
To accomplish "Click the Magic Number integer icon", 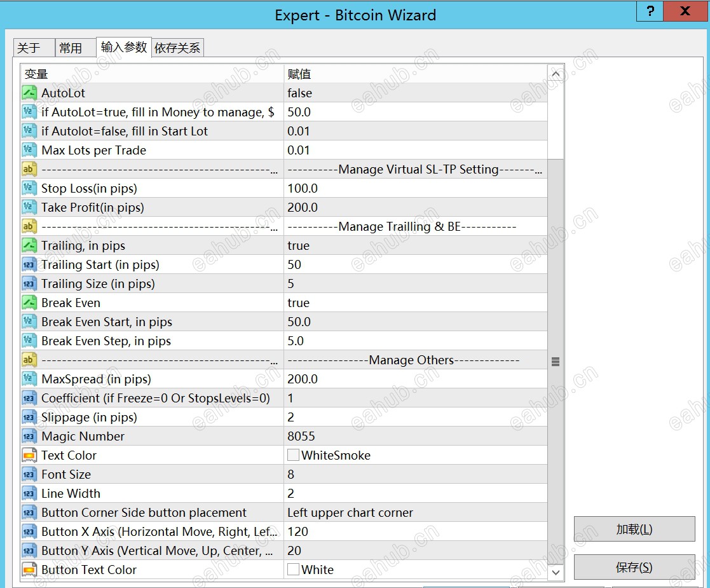I will [29, 436].
